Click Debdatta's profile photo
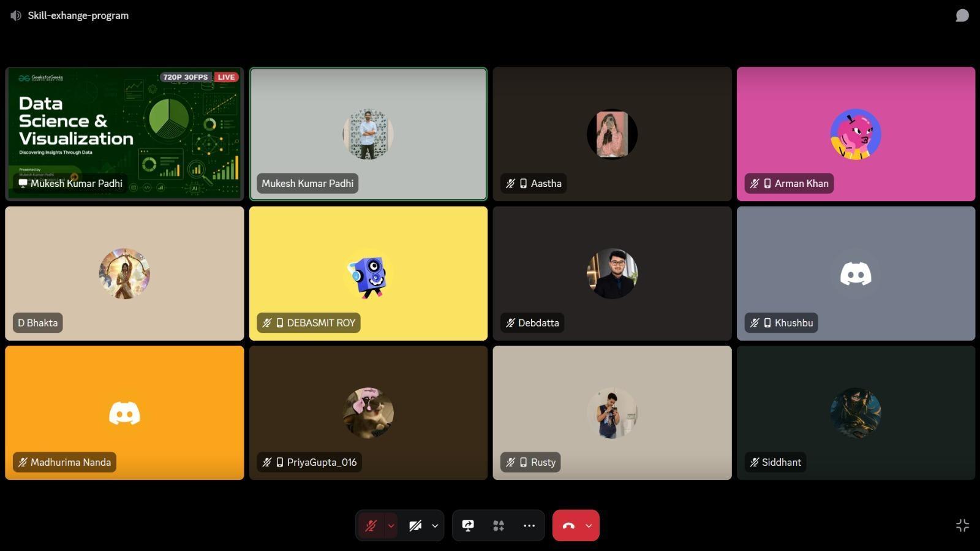 coord(612,273)
